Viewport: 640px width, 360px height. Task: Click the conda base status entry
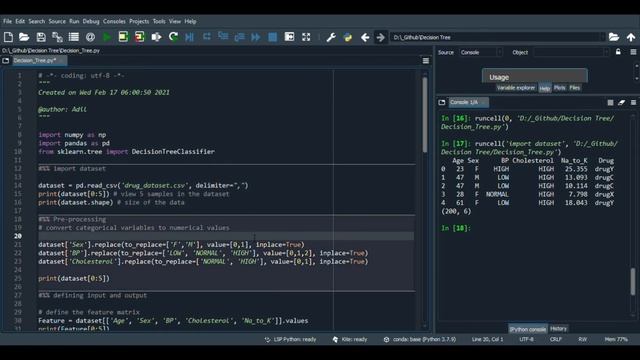[420, 339]
